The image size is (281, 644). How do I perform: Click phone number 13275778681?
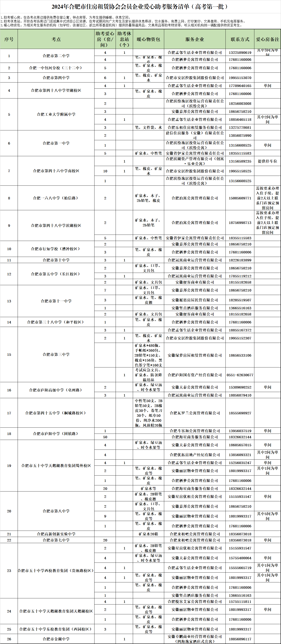pyautogui.click(x=240, y=128)
